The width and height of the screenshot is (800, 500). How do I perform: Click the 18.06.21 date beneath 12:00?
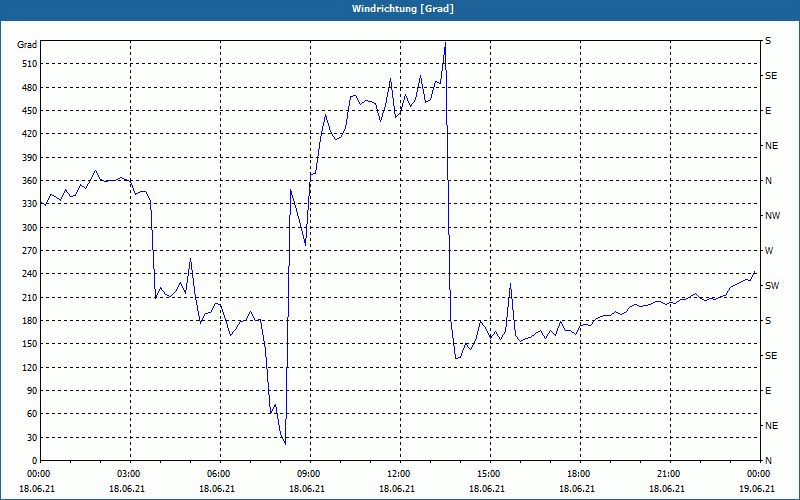click(x=397, y=489)
